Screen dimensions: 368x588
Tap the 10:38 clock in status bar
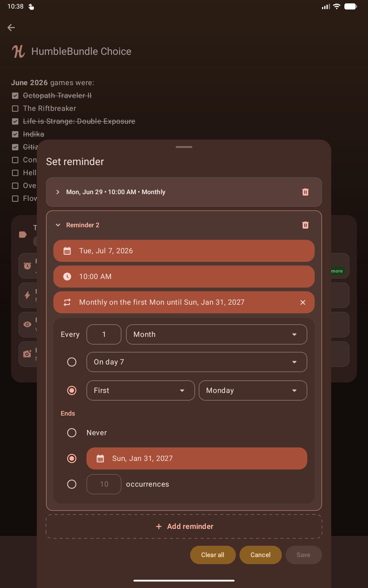click(15, 6)
